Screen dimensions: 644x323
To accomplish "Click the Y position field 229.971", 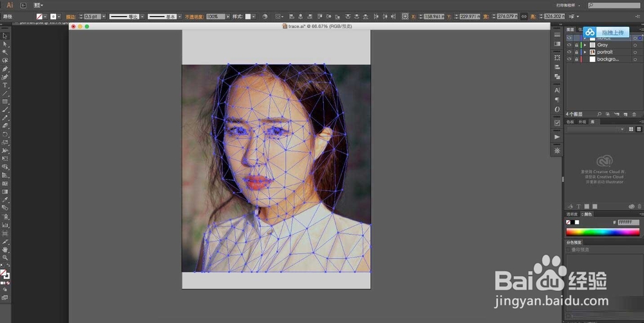I will [x=470, y=17].
